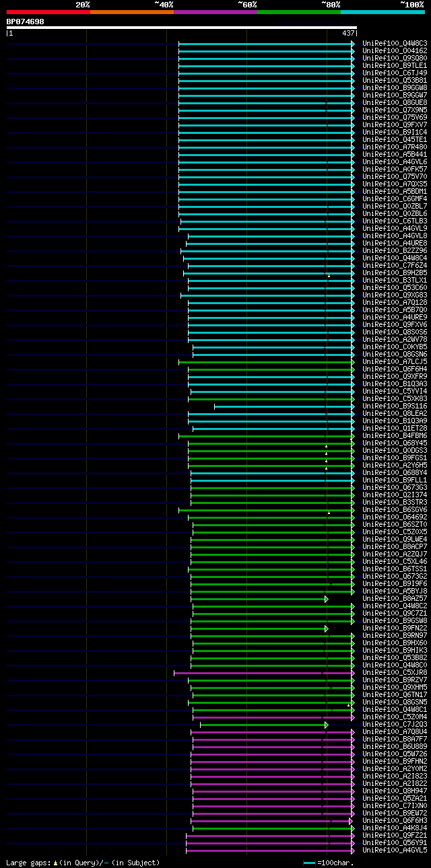Click the short cyan alignment bar of UniRef100_B9S116
Image resolution: width=431 pixels, height=868 pixels.
284,406
